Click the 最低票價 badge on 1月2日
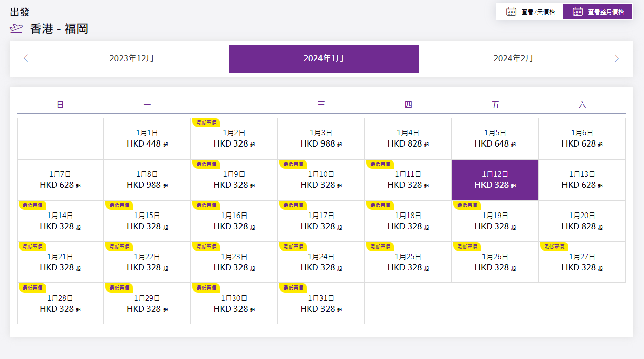644x359 pixels. pos(206,122)
